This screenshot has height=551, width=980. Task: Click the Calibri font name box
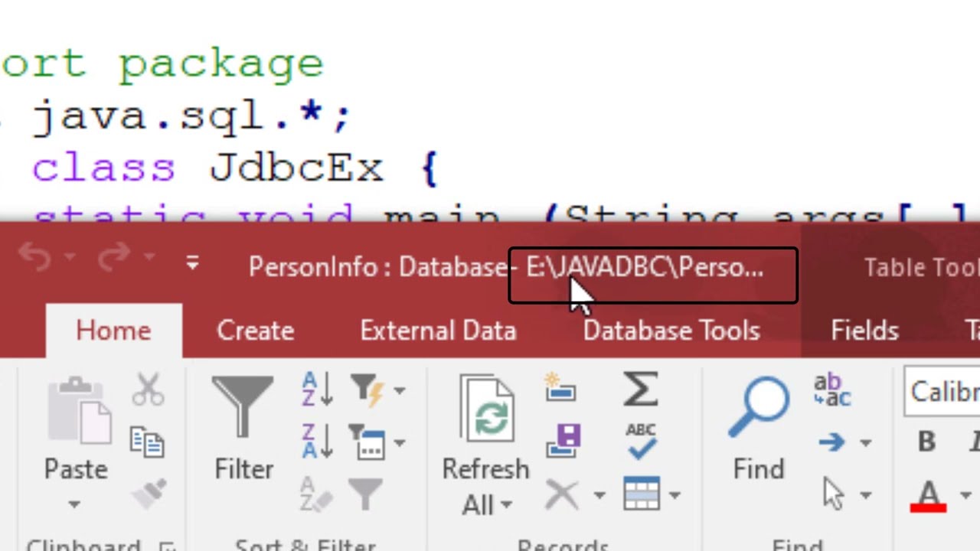tap(942, 392)
